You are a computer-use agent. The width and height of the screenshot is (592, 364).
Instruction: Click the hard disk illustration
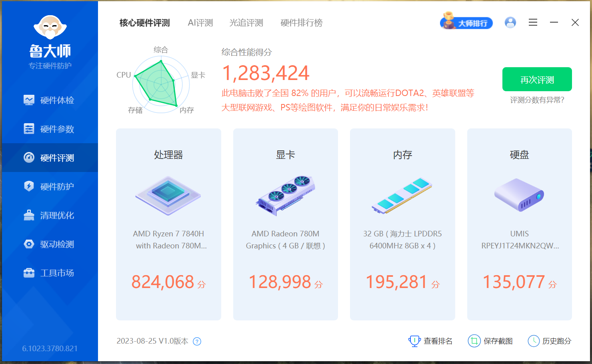(x=519, y=195)
